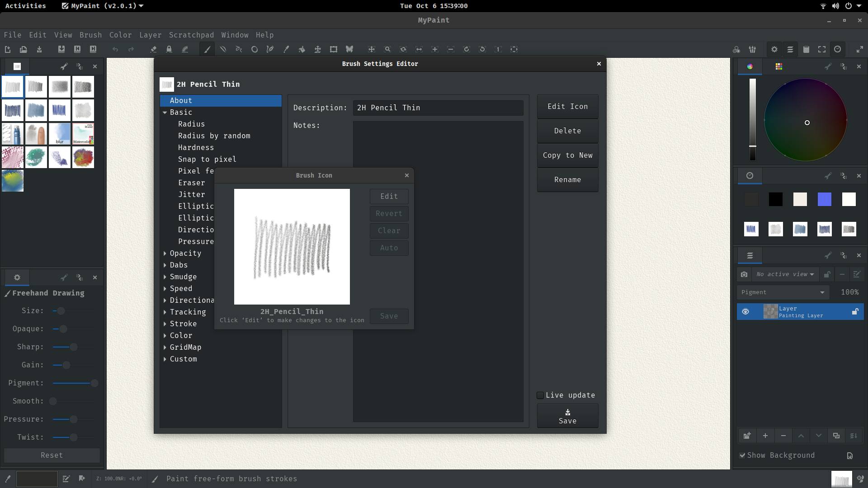This screenshot has width=868, height=488.
Task: Collapse the Basic section in brush settings
Action: point(165,112)
